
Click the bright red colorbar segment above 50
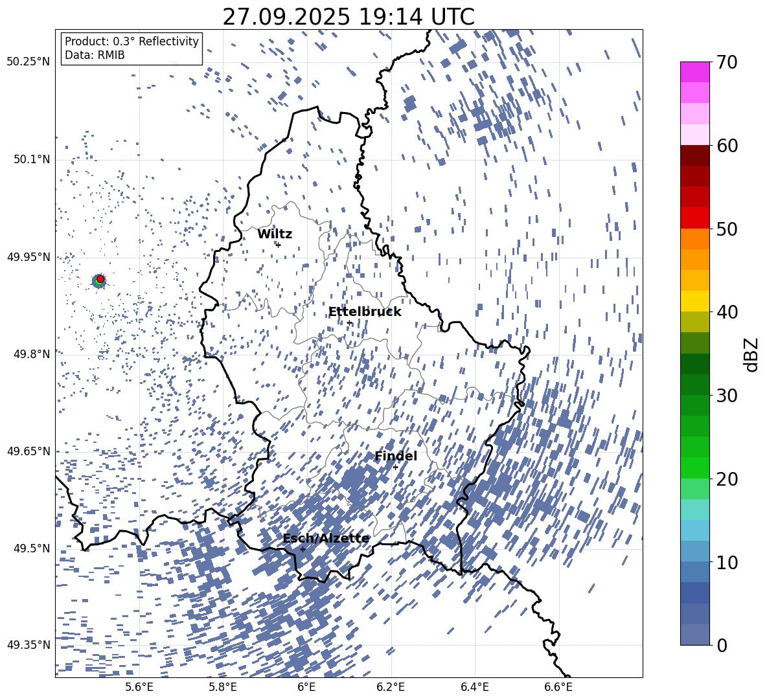point(694,218)
